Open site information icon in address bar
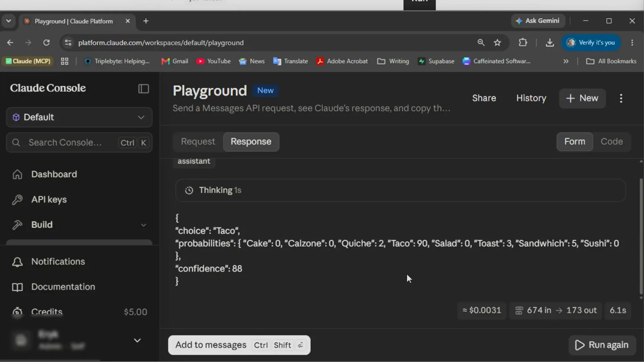This screenshot has height=362, width=644. tap(68, 43)
